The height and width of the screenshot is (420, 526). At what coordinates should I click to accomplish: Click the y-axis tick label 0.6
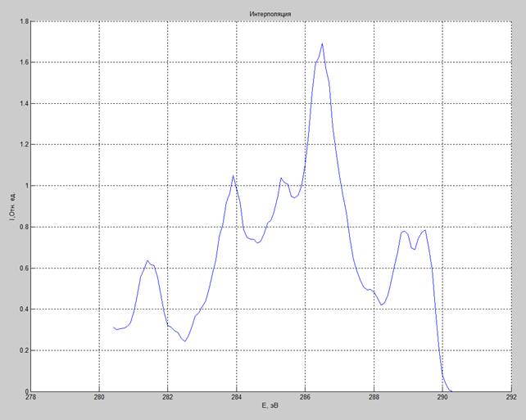(x=25, y=269)
